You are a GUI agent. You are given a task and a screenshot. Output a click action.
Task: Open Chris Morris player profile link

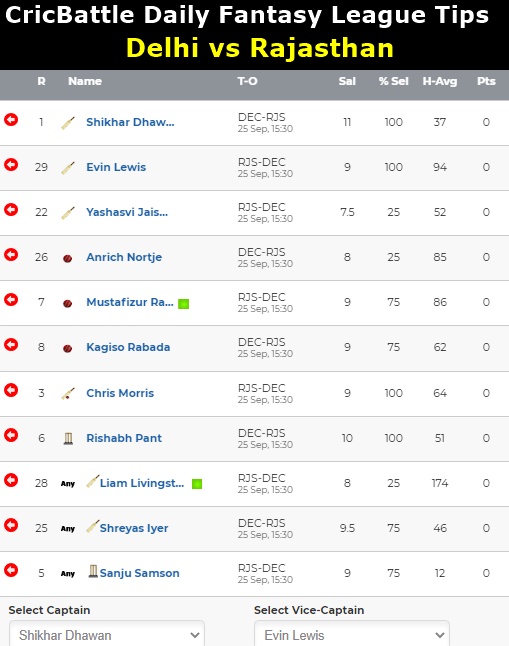(x=120, y=393)
